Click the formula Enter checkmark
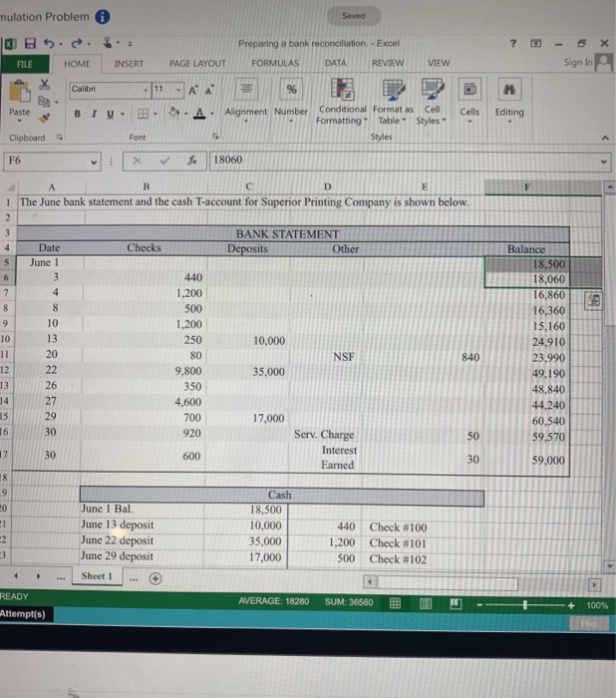Viewport: 616px width, 698px height. [x=164, y=161]
